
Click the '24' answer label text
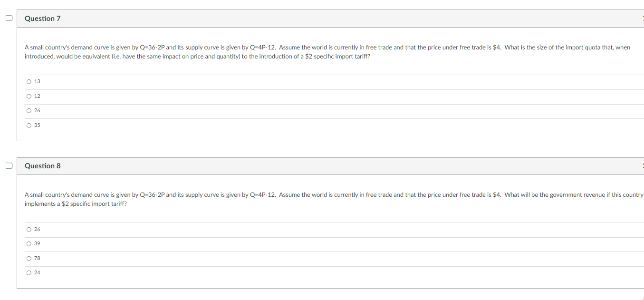pyautogui.click(x=37, y=272)
